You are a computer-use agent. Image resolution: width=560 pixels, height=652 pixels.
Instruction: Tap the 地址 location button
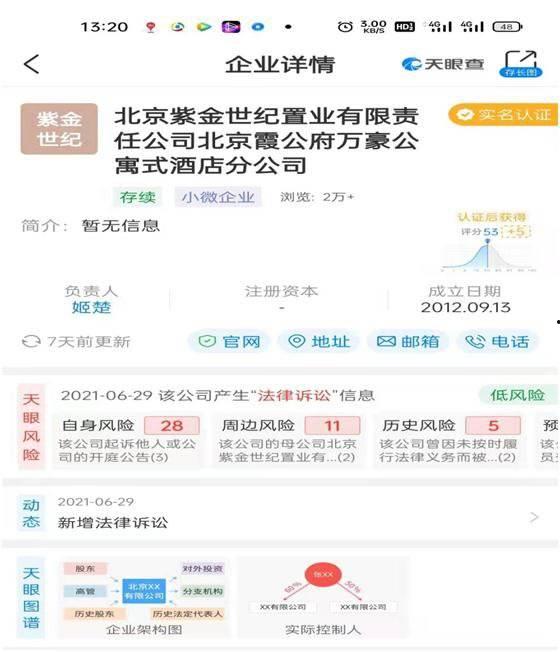click(x=319, y=342)
